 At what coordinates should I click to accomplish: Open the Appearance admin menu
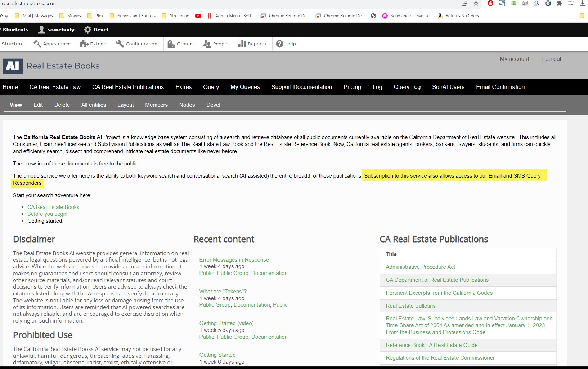52,44
